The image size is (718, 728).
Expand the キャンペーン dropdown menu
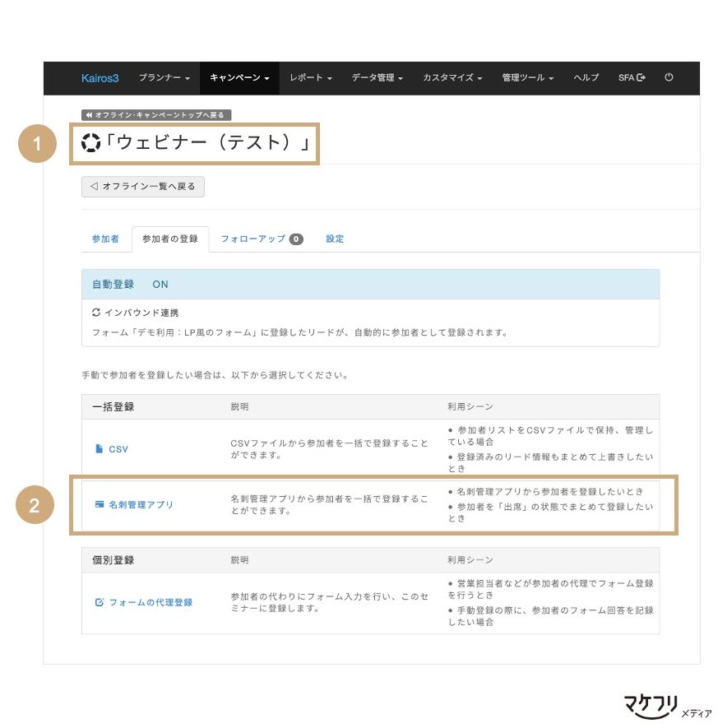point(239,77)
